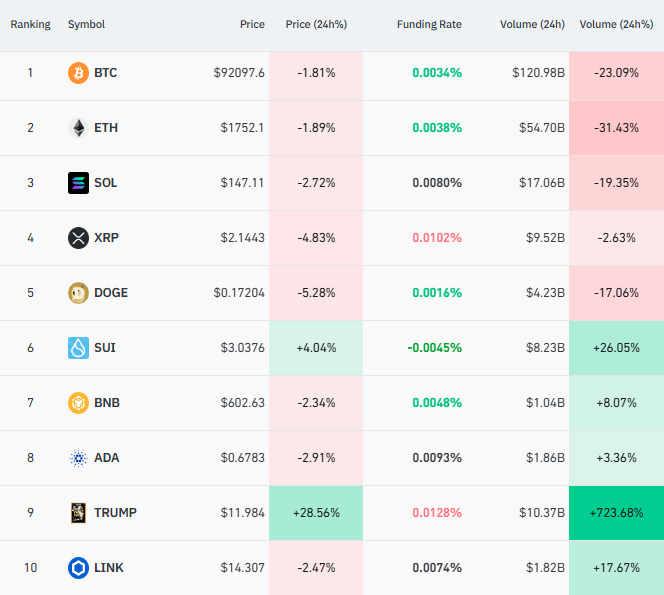Click TRUMP's +723.68% volume change cell
Screen dimensions: 664x595
(x=615, y=513)
